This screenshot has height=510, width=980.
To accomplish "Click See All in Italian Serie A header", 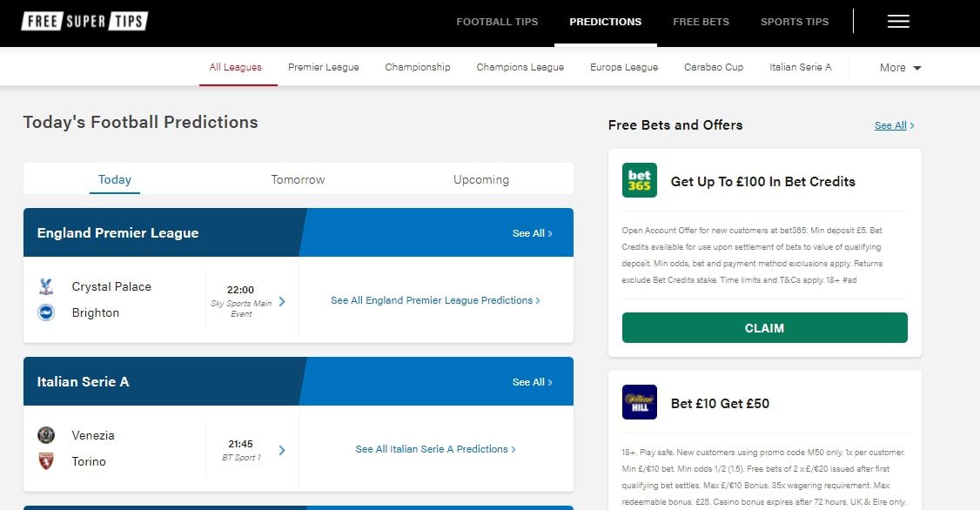I will (533, 382).
